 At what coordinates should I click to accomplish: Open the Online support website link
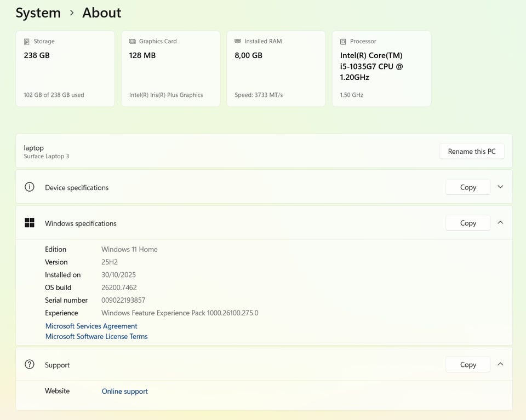click(124, 391)
